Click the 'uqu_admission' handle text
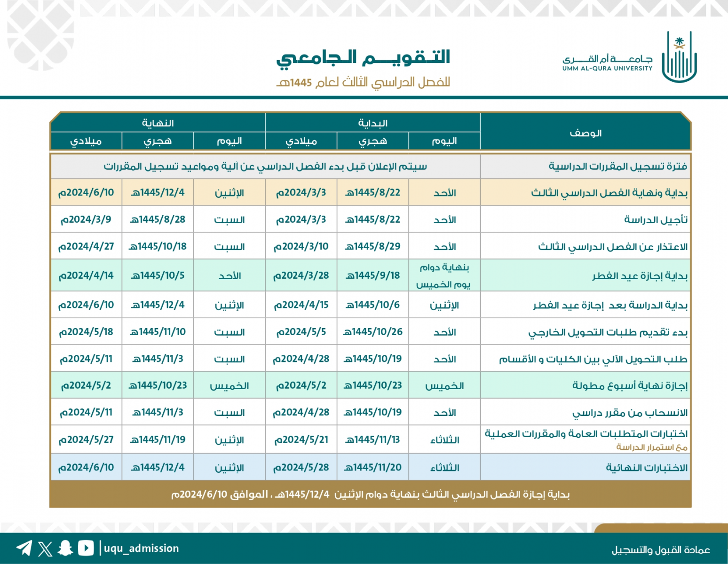Screen dimensions: 728x564 [x=142, y=548]
